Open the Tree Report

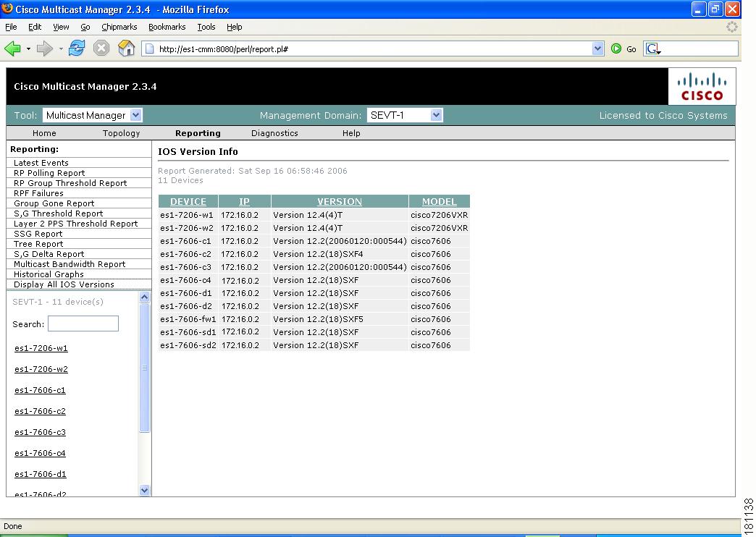(38, 244)
